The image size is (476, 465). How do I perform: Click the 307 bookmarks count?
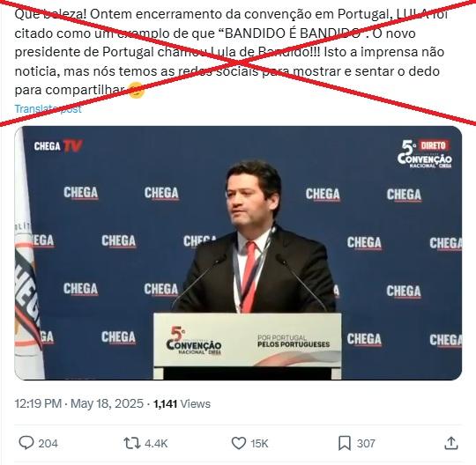pyautogui.click(x=366, y=444)
